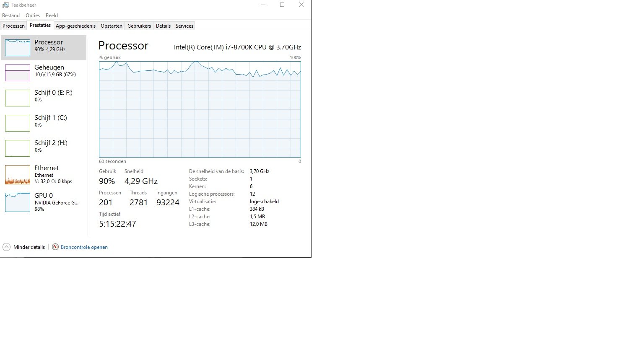Switch to the Gebruikers tab
The height and width of the screenshot is (362, 644).
click(x=139, y=26)
